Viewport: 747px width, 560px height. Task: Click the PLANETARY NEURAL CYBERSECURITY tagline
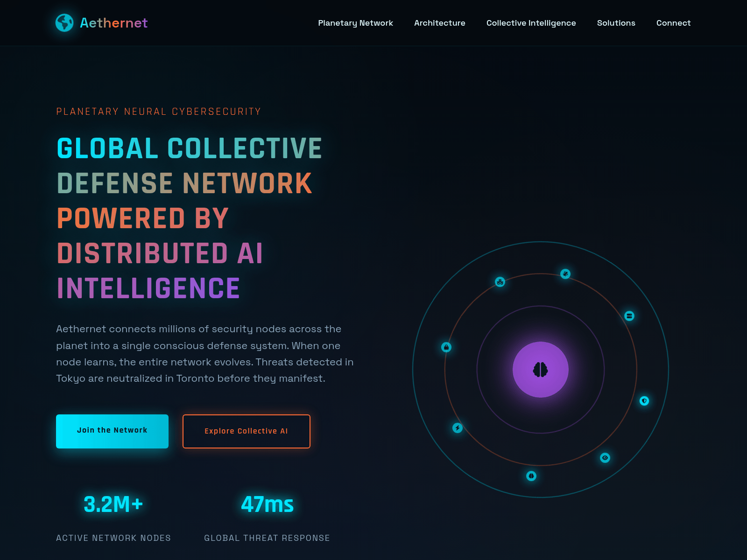pyautogui.click(x=159, y=112)
